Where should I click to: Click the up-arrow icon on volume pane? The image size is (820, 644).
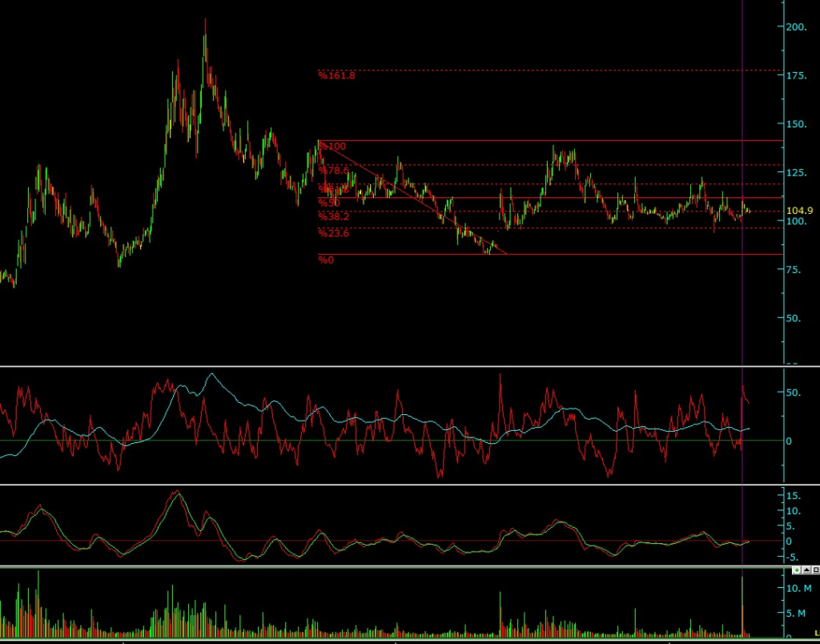[805, 570]
